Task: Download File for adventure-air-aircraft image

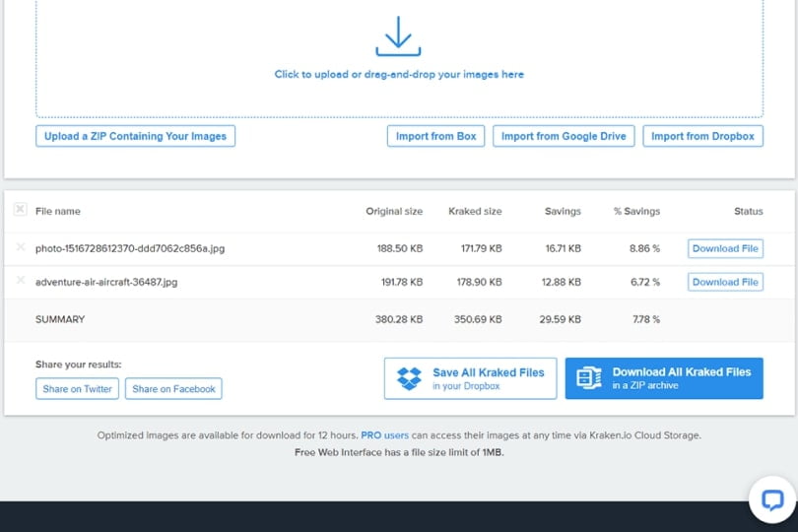Action: 725,282
